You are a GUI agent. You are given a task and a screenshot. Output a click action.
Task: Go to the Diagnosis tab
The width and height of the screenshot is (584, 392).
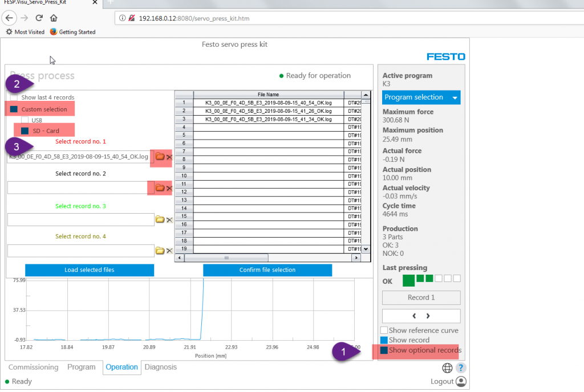(160, 367)
